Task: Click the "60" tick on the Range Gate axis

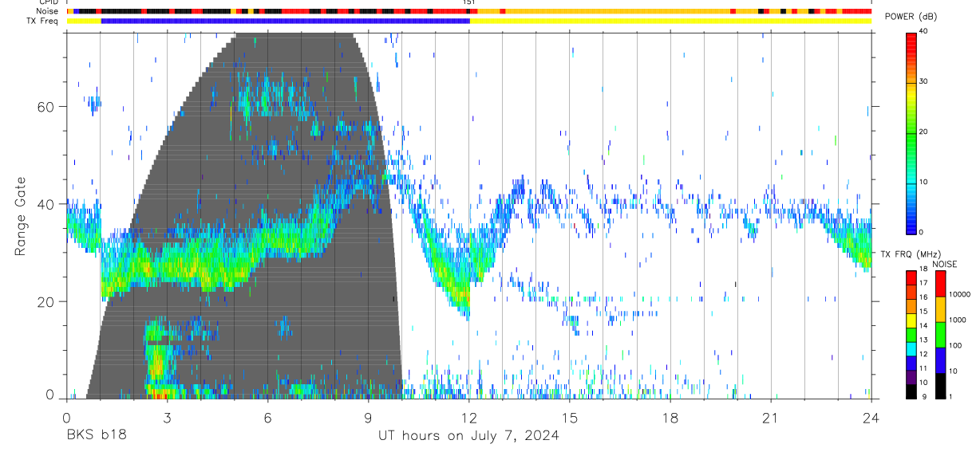Action: pos(47,107)
